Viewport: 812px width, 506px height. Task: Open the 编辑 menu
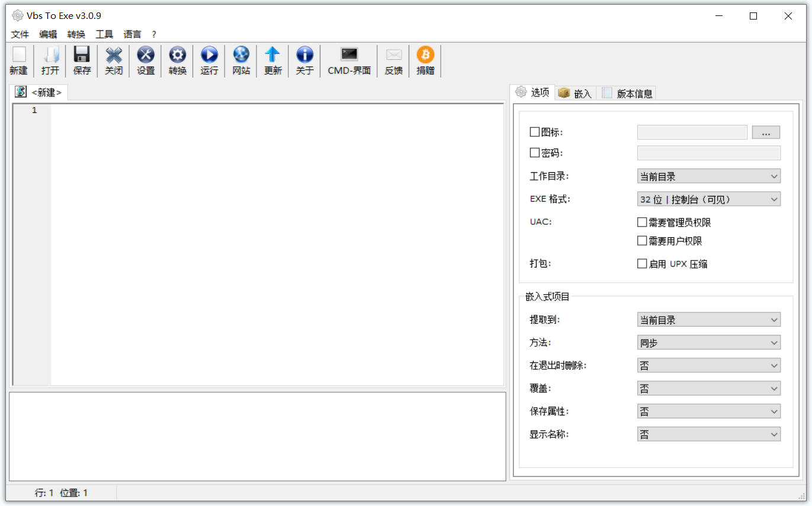pyautogui.click(x=48, y=34)
